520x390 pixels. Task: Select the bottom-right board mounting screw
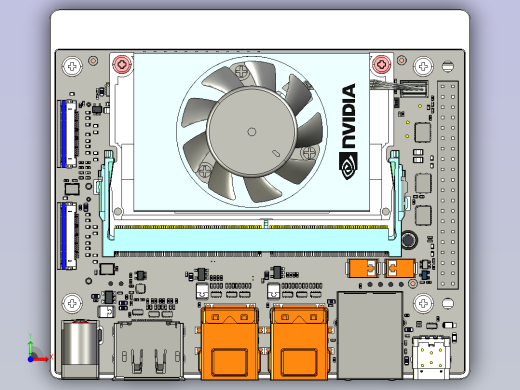tap(423, 303)
